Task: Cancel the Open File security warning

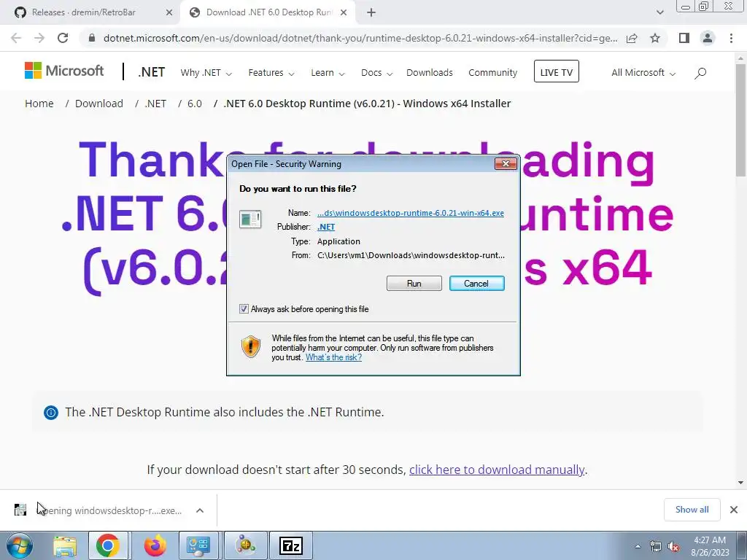Action: (476, 284)
